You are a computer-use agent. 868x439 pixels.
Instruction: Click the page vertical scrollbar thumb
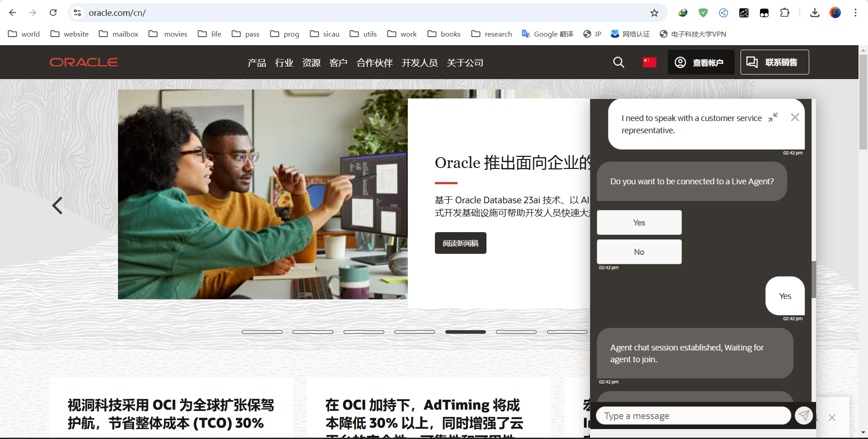click(x=863, y=102)
